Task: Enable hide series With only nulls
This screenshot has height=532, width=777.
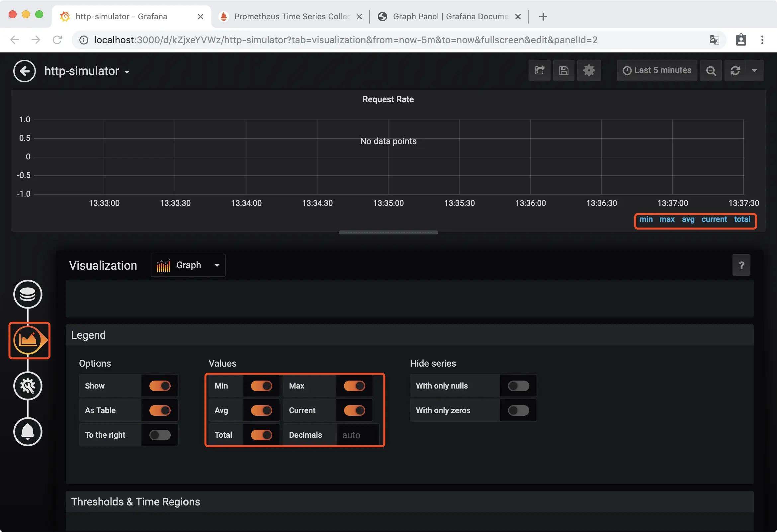Action: coord(519,386)
